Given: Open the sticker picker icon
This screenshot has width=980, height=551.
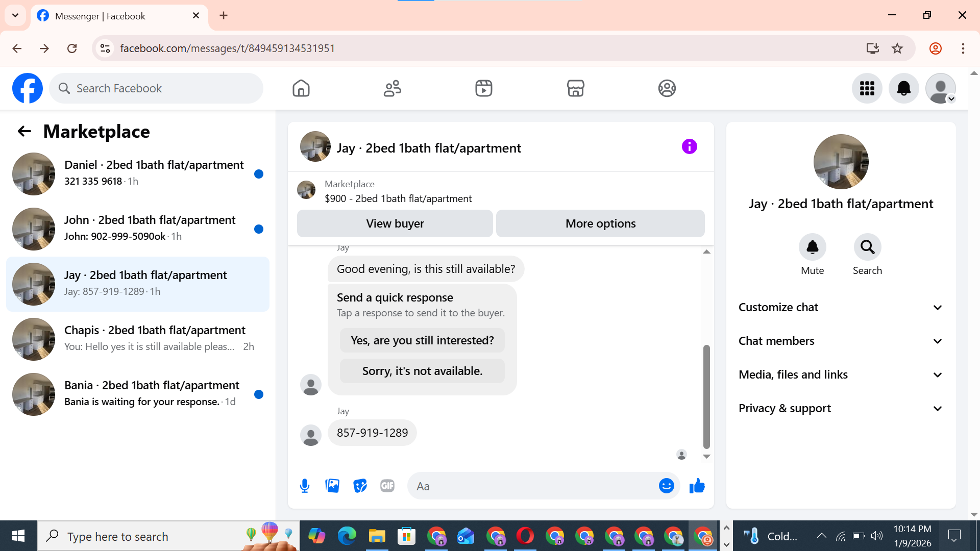Looking at the screenshot, I should point(360,486).
